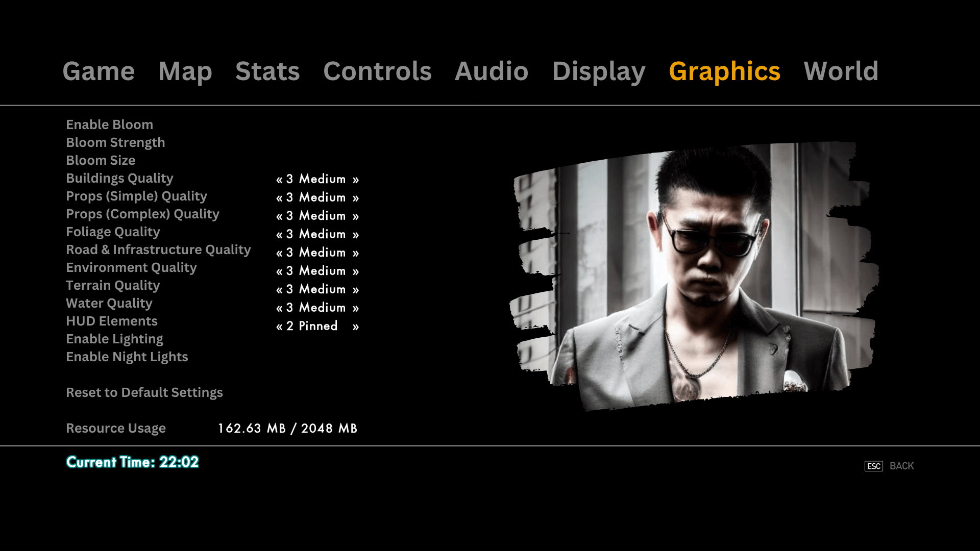
Task: Lower Terrain Quality one step
Action: click(280, 289)
